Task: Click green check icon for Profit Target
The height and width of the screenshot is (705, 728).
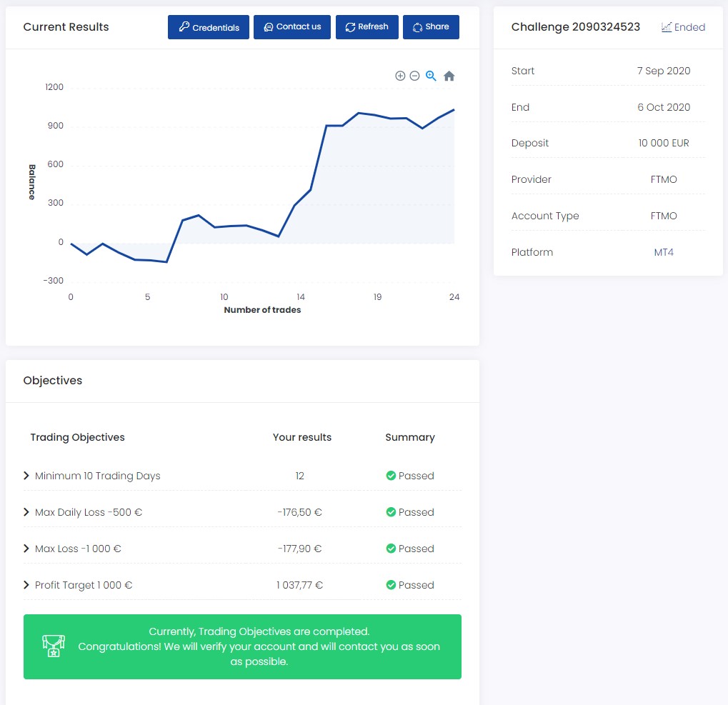Action: pos(391,585)
